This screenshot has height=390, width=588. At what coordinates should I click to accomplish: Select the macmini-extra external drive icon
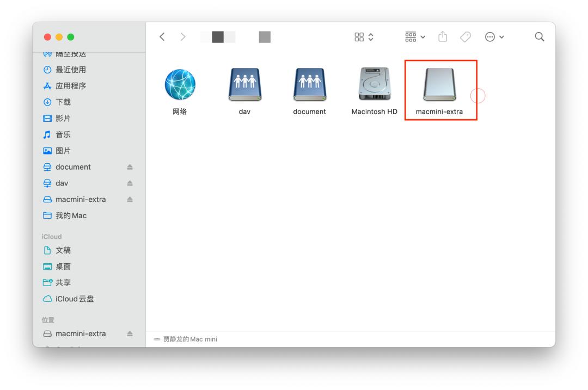[439, 84]
